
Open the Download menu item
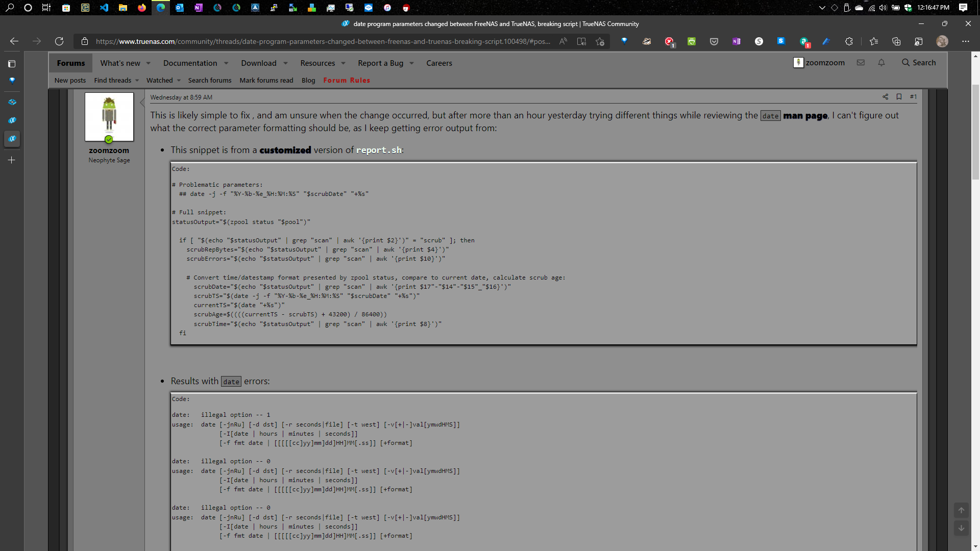click(259, 63)
